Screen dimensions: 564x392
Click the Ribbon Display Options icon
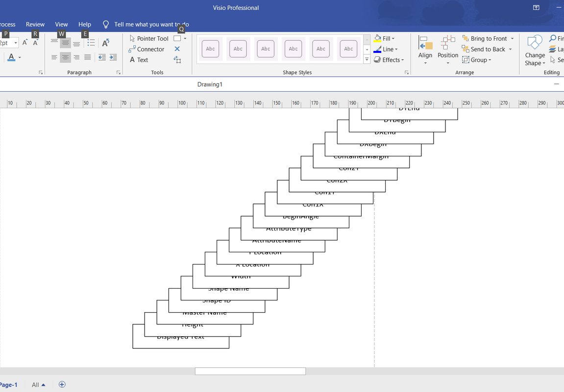click(536, 7)
